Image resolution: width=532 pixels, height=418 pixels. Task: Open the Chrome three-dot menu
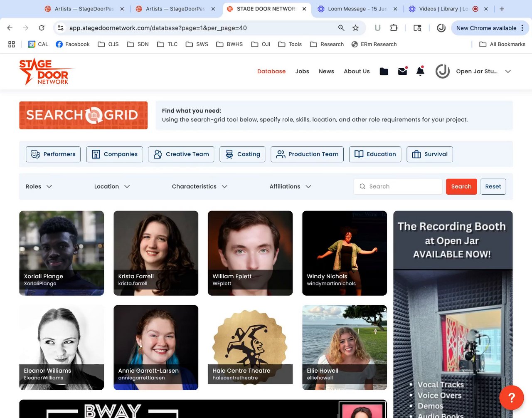click(522, 28)
